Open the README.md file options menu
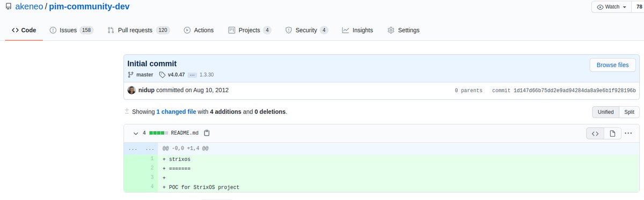Viewport: 644px width, 200px height. (628, 133)
